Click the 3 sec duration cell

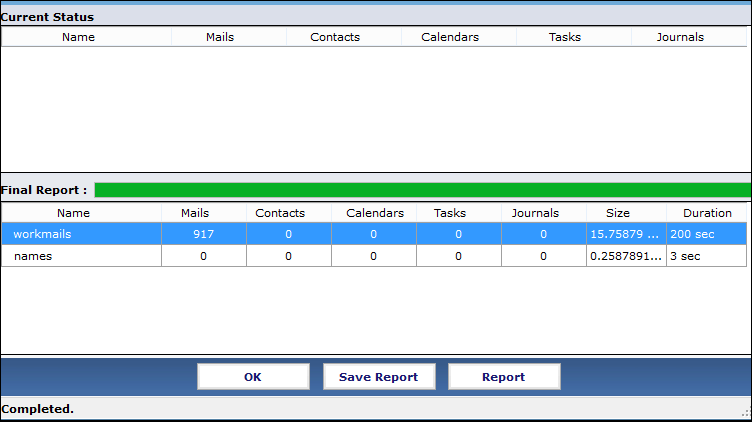706,256
